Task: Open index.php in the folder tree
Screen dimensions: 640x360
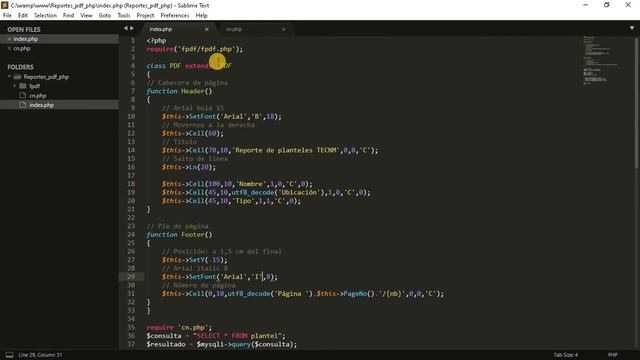Action: coord(42,105)
